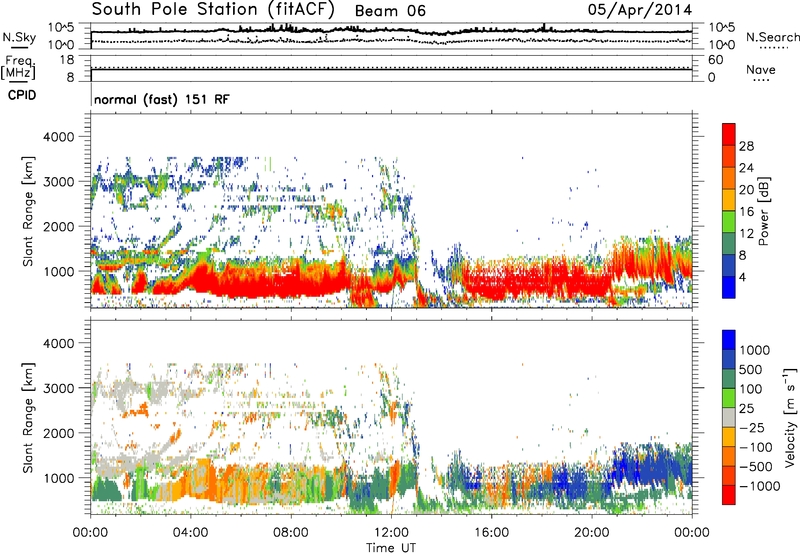Click the "N.Sky" legend label
Viewport: 800px width, 554px height.
[19, 37]
